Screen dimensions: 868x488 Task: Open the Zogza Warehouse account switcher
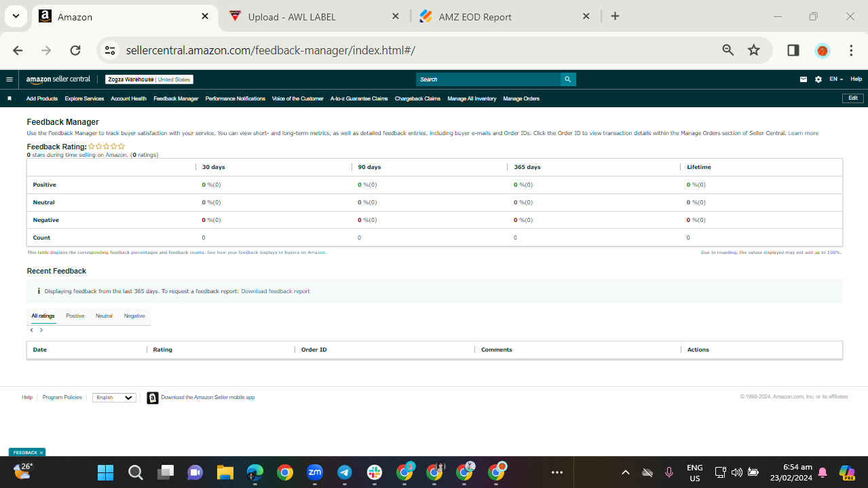(149, 79)
